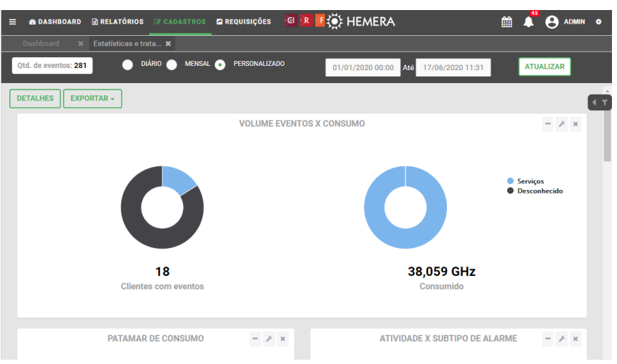Open the settings gear icon
The width and height of the screenshot is (617, 364).
pos(599,22)
